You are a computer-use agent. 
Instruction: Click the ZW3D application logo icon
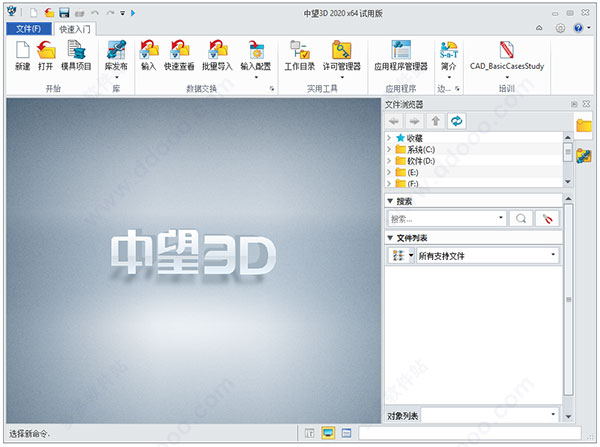click(x=11, y=11)
